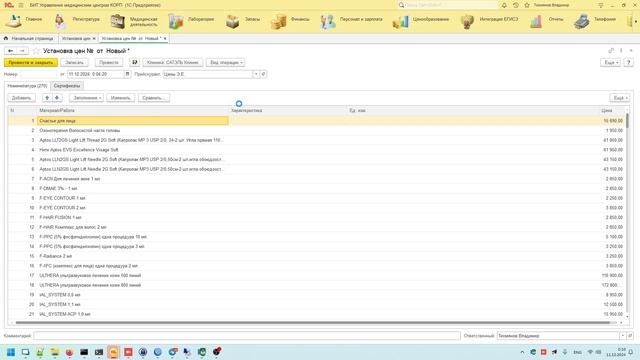This screenshot has width=640, height=360.
Task: Open the Отчеты bar chart icon
Action: tap(536, 21)
